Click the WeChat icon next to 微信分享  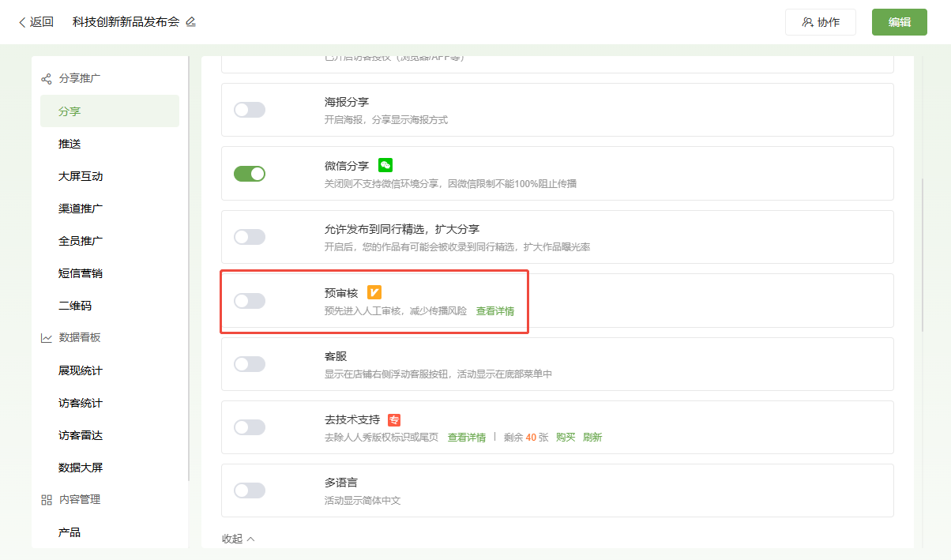point(385,165)
